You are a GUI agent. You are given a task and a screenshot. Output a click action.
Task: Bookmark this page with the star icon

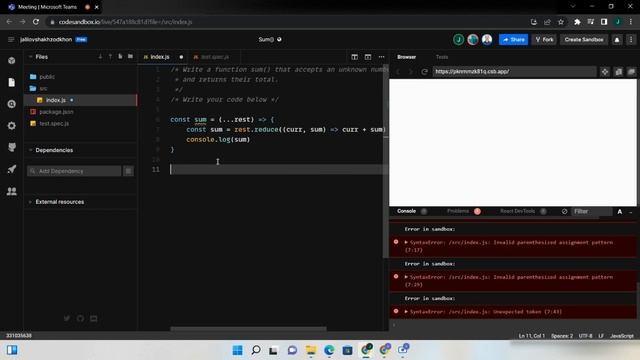coord(561,22)
